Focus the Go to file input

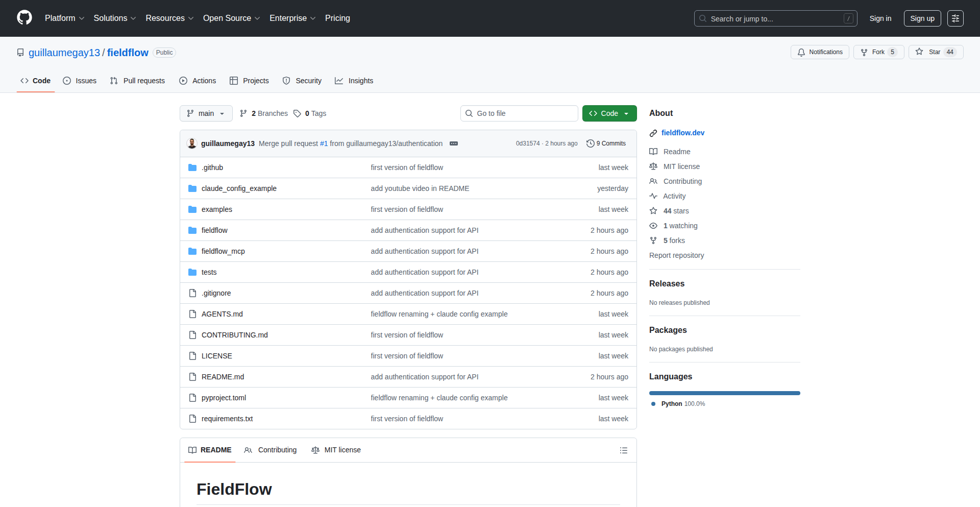[519, 113]
